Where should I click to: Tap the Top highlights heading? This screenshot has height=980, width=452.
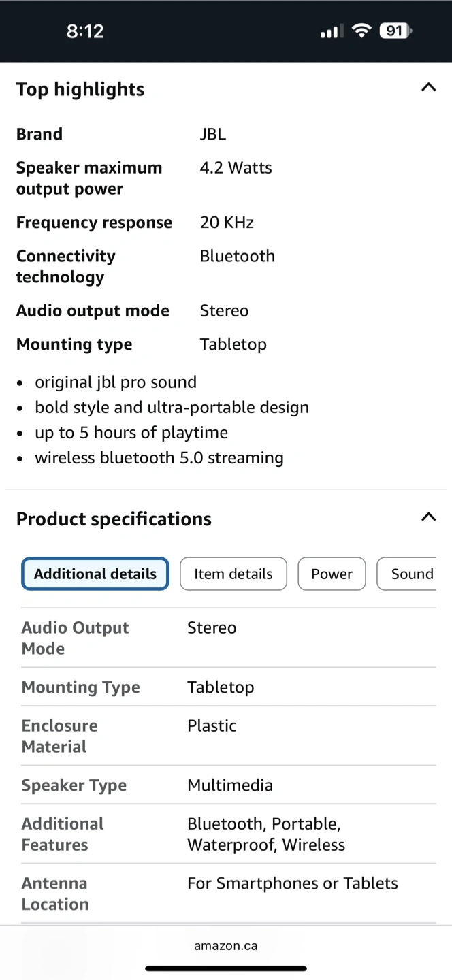tap(80, 89)
